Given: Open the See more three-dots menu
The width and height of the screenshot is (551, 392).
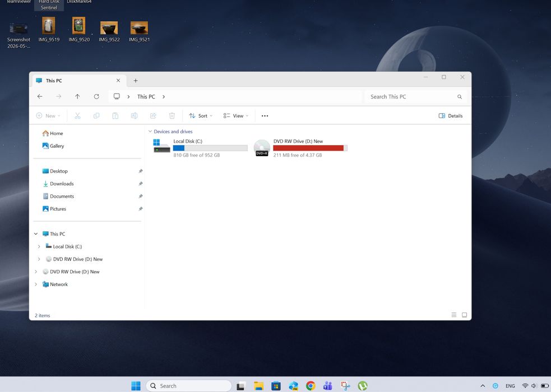Looking at the screenshot, I should pos(265,116).
